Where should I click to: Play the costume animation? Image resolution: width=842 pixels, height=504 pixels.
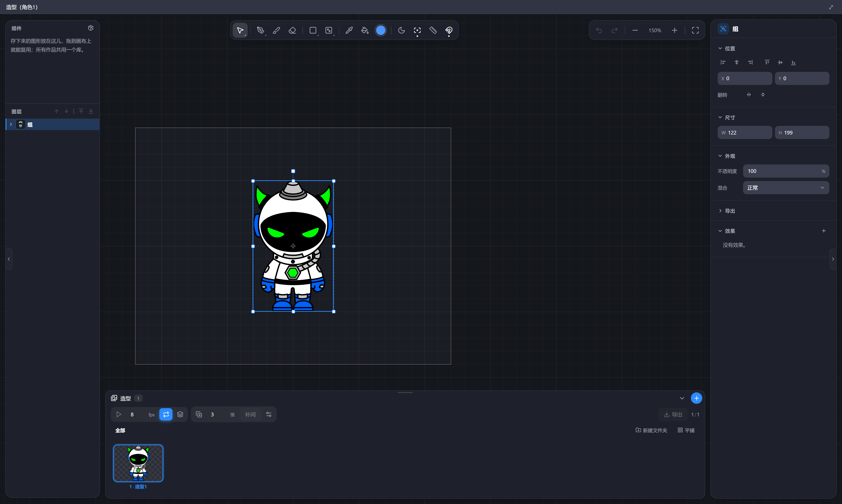[119, 415]
